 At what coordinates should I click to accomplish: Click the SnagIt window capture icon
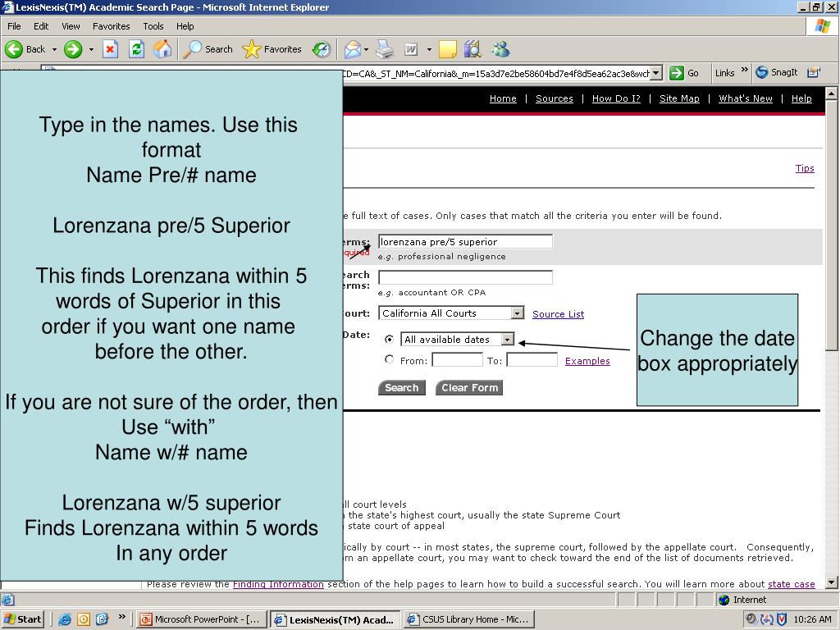[x=813, y=72]
